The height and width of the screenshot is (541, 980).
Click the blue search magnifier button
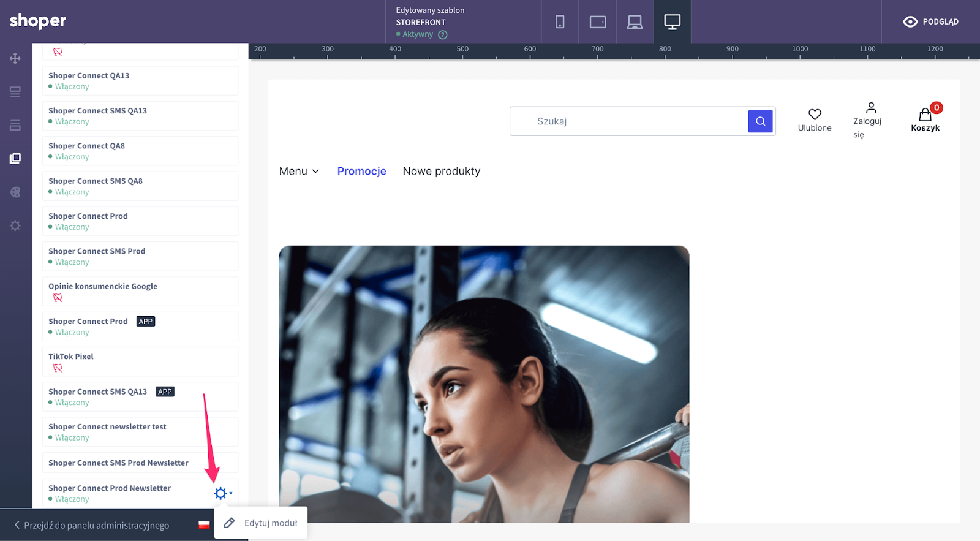tap(760, 121)
